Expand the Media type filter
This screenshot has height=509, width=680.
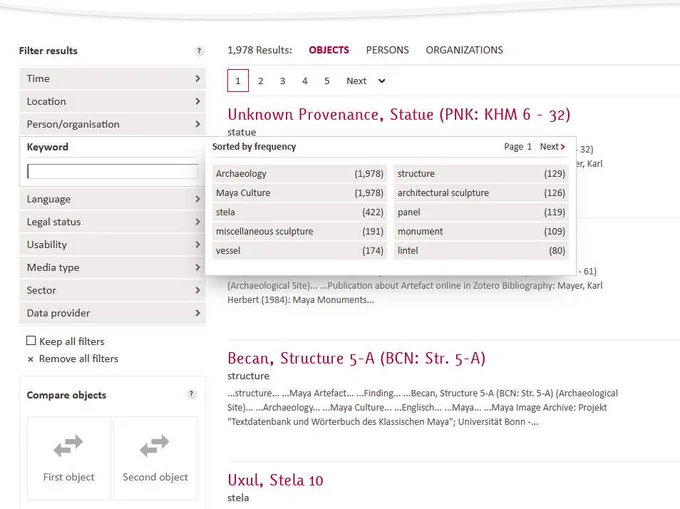pos(112,268)
